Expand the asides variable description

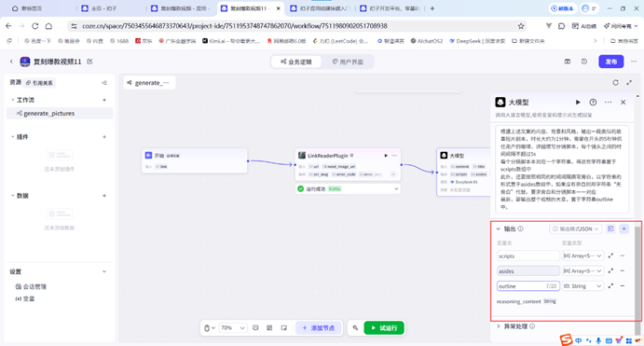tap(610, 270)
